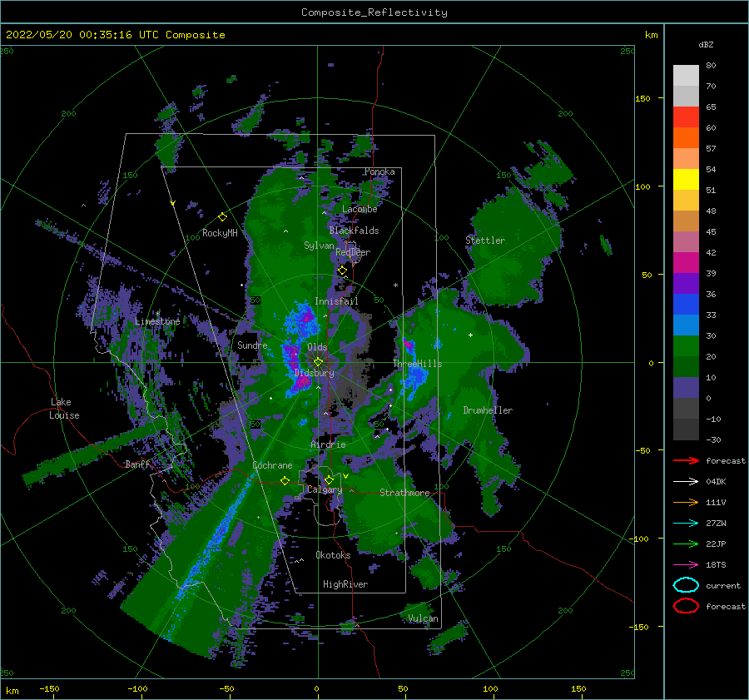Click the Sylvan label on the map
This screenshot has height=700, width=749.
coord(319,246)
